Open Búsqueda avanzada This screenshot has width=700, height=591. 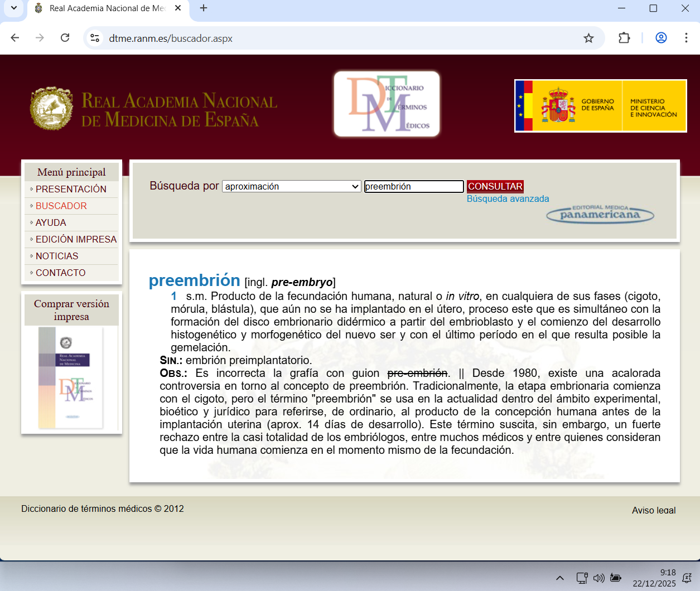click(x=508, y=198)
